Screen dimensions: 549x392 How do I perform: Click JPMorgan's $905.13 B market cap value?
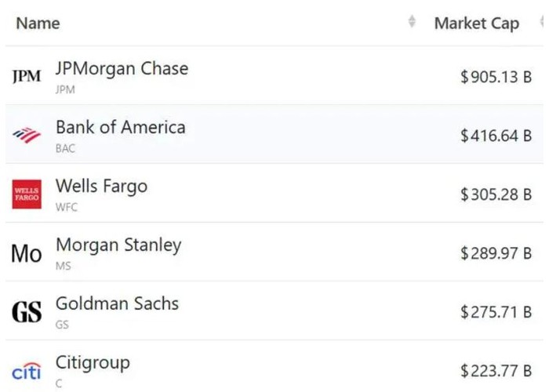[496, 77]
